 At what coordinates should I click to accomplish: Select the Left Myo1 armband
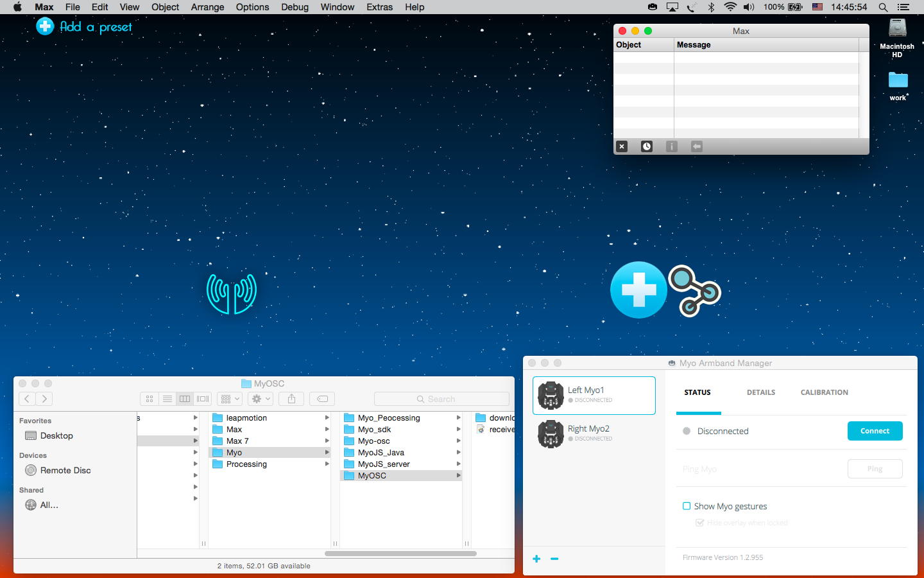click(x=594, y=396)
